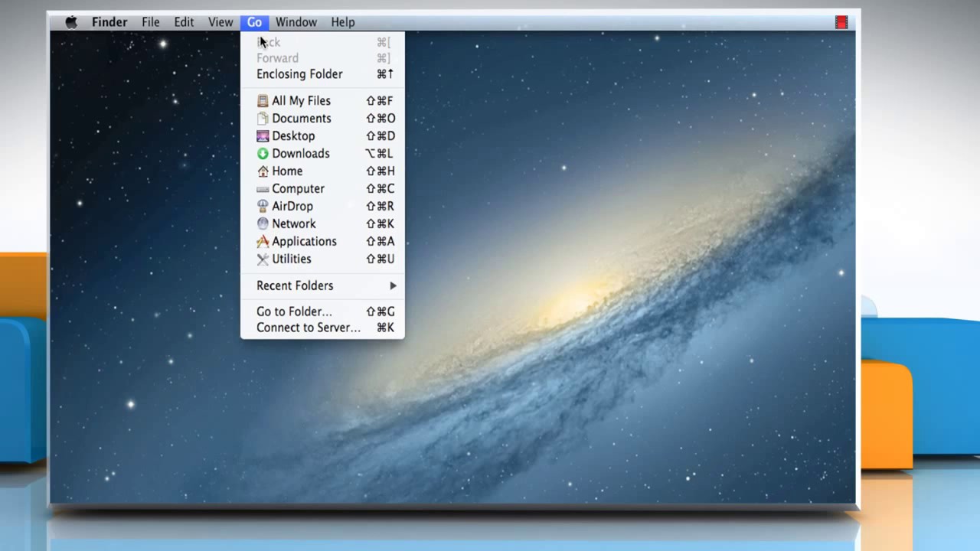The image size is (980, 551).
Task: Click the green Downloads arrow icon
Action: pos(263,154)
